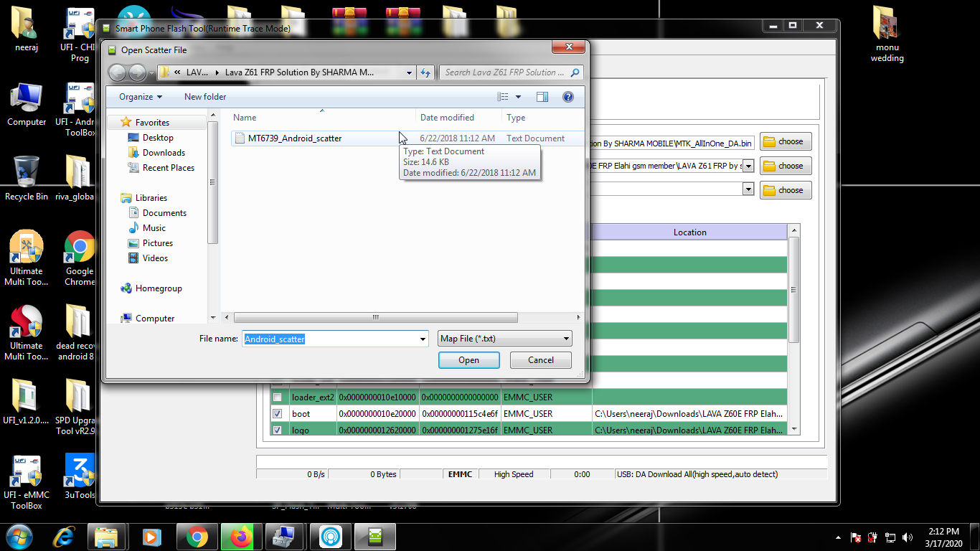Click choose button for scatter-loading file

pyautogui.click(x=786, y=166)
